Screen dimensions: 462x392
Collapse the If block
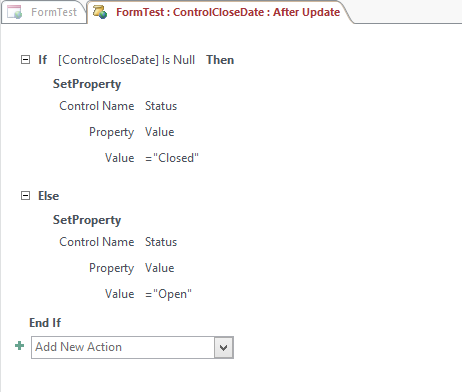25,60
